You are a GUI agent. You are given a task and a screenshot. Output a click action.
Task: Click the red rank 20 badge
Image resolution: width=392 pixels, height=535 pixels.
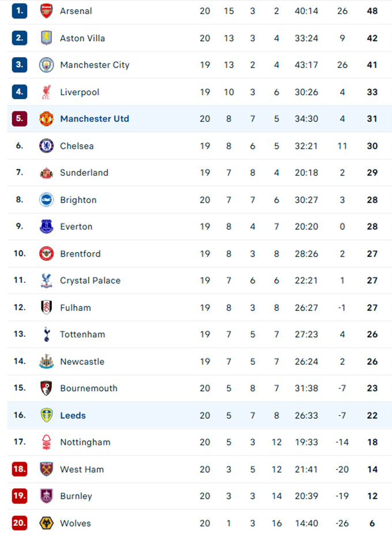click(20, 523)
